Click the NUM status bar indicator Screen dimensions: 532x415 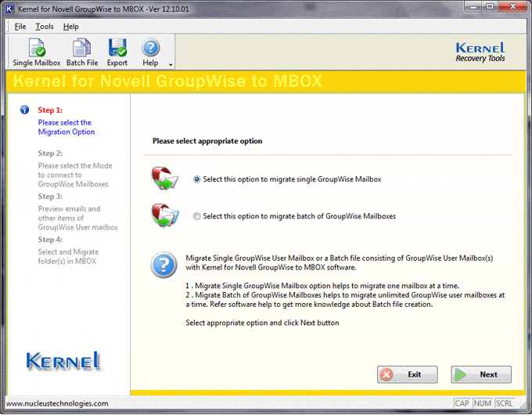[x=483, y=403]
